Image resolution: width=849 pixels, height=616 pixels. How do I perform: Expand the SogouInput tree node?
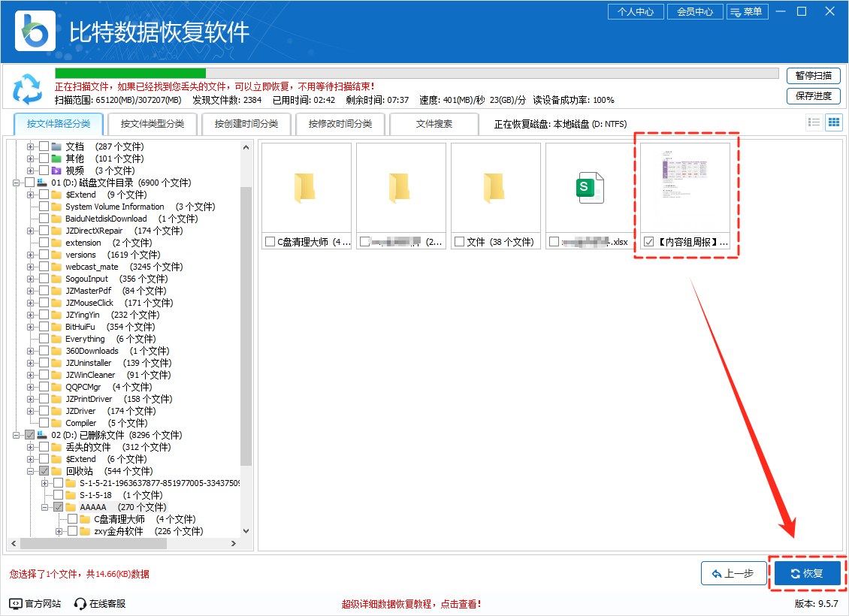31,279
